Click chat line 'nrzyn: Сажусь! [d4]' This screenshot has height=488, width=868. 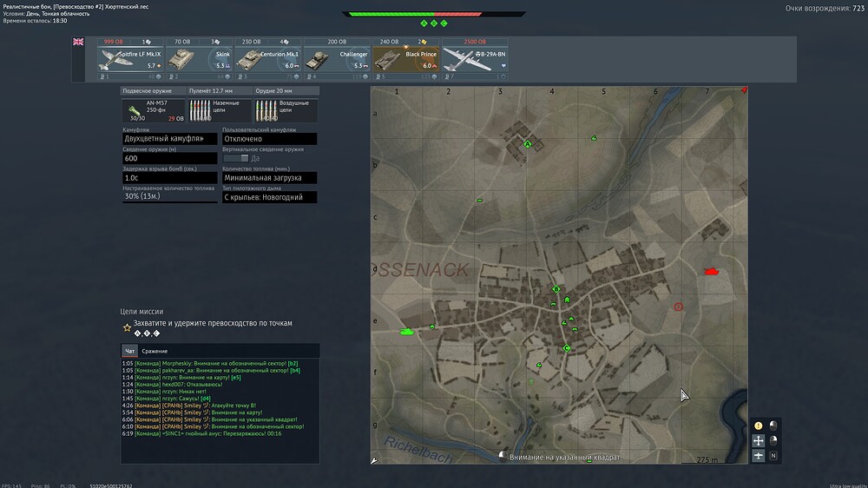[166, 399]
